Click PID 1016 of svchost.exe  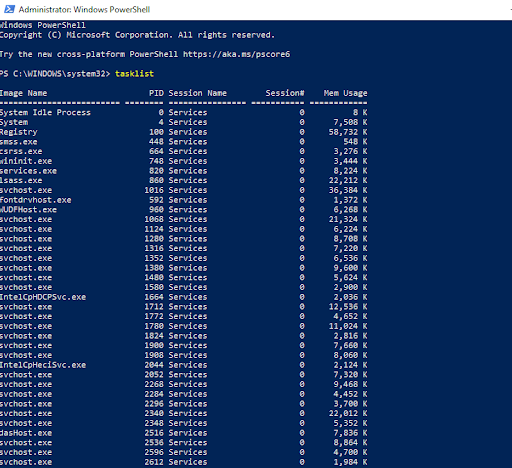tap(154, 190)
